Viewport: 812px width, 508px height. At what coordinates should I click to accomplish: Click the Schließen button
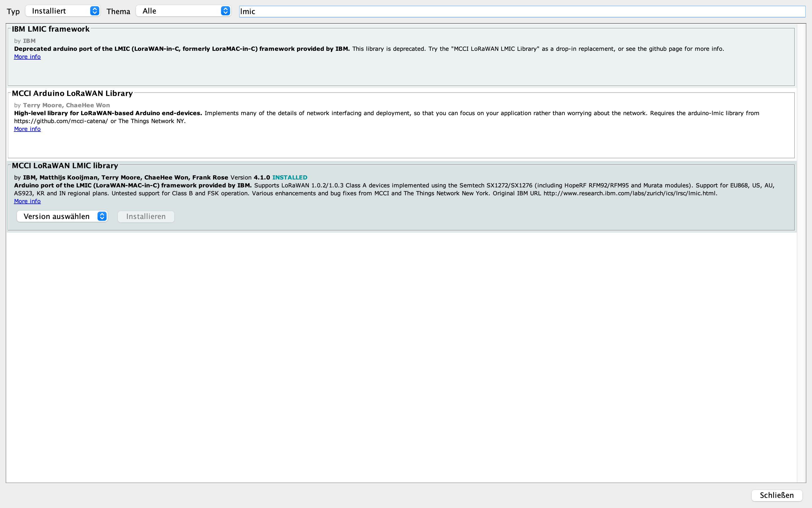point(777,495)
